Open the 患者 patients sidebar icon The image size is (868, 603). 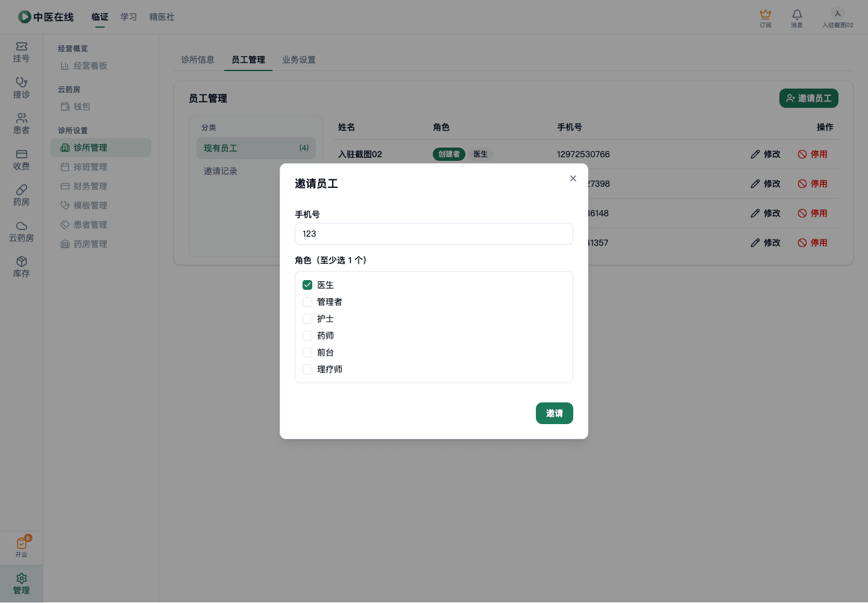(21, 123)
